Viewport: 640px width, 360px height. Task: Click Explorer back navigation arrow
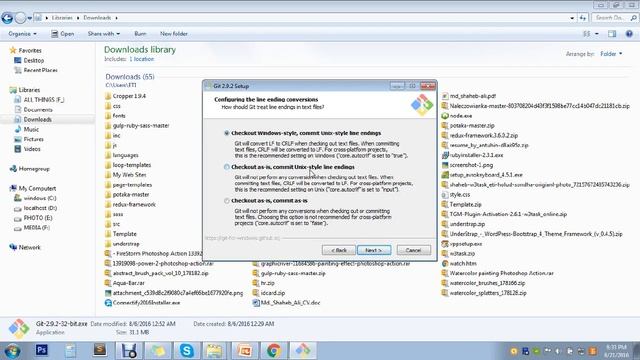coord(7,18)
